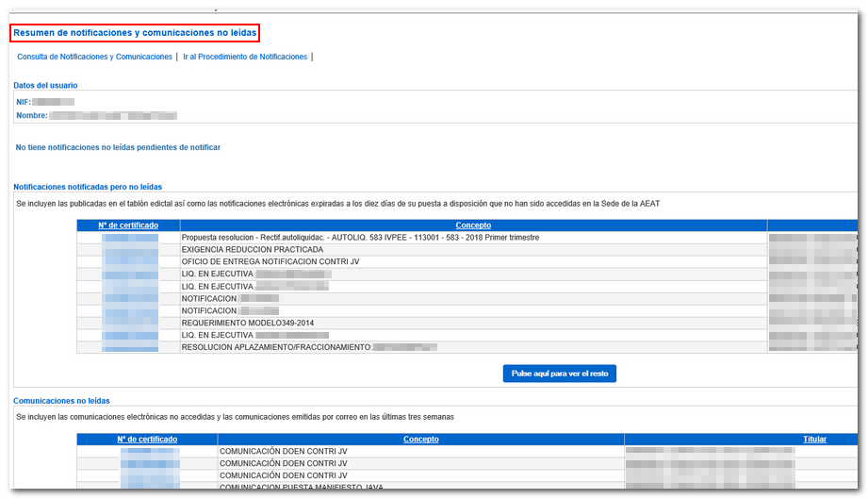Image resolution: width=868 pixels, height=499 pixels.
Task: Click the page title 'Resumen de notificaciones'
Action: click(x=134, y=33)
